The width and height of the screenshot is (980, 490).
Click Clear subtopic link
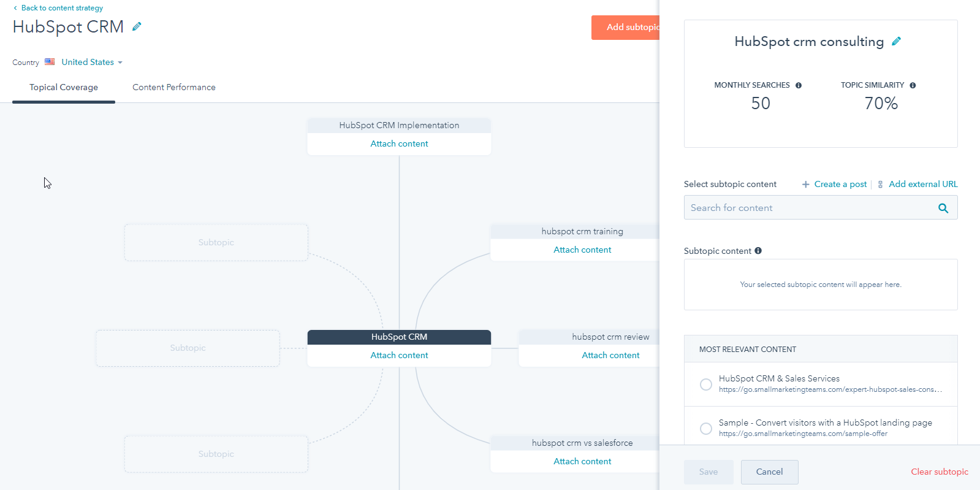pos(939,472)
